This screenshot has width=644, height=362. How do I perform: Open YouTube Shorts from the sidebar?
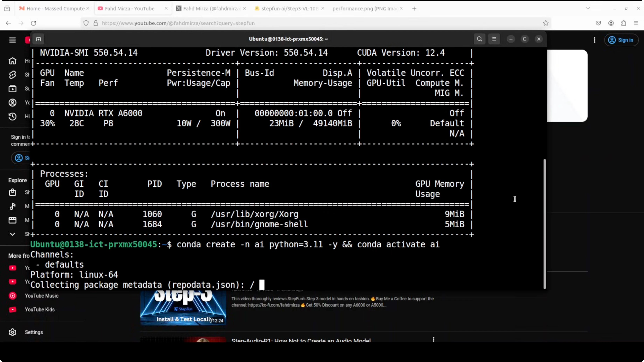point(12,75)
